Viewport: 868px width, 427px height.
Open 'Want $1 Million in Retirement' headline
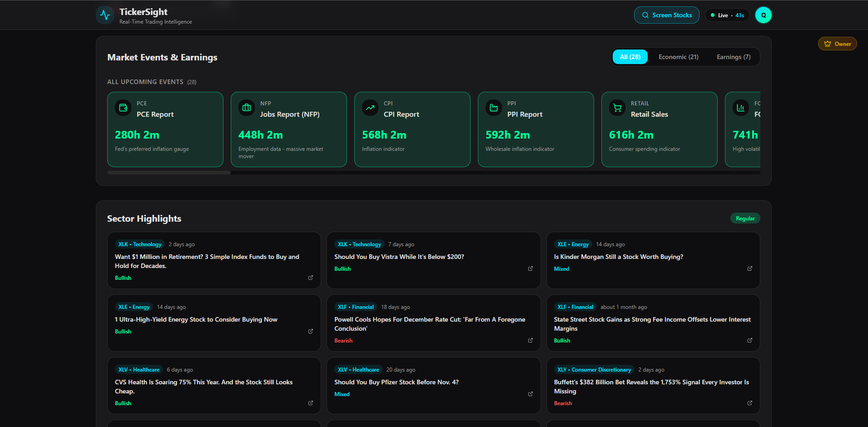(x=207, y=261)
